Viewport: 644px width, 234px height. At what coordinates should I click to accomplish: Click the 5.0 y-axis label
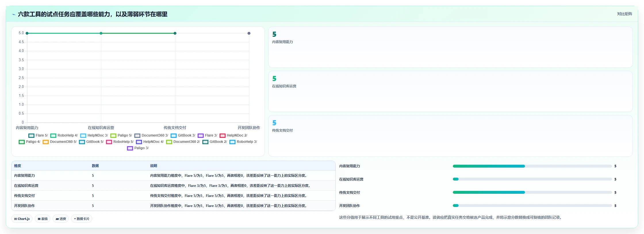[21, 33]
